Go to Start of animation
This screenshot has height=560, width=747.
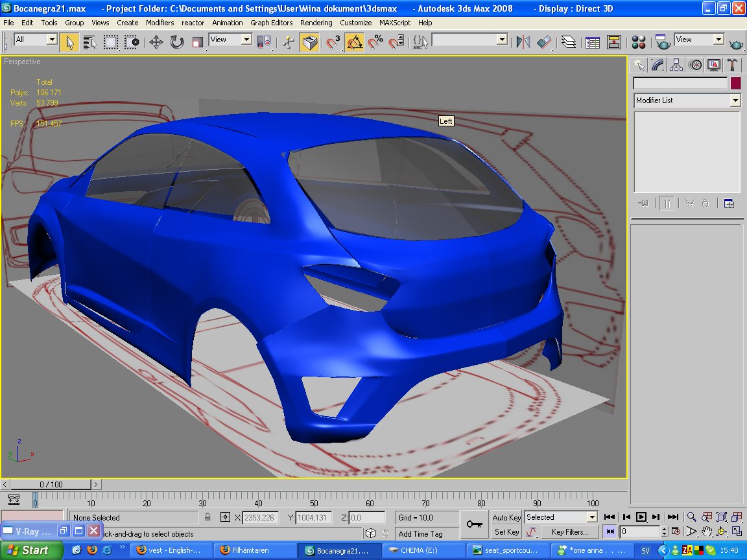(610, 517)
